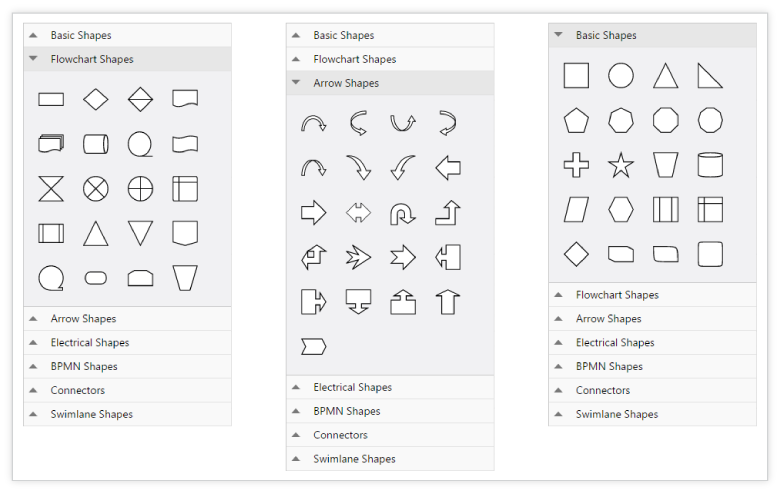Choose the circle-with-plus Or flowchart shape
Viewport: 780px width, 493px height.
140,188
